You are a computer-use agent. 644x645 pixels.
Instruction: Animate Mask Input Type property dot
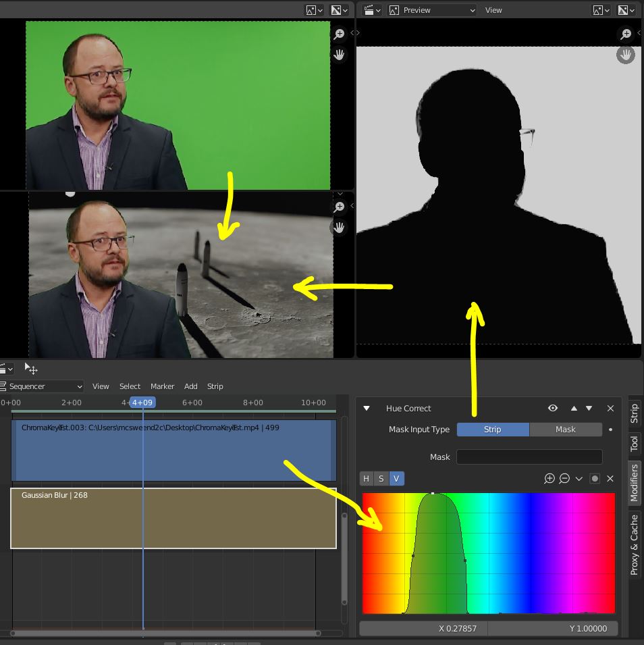tap(610, 430)
